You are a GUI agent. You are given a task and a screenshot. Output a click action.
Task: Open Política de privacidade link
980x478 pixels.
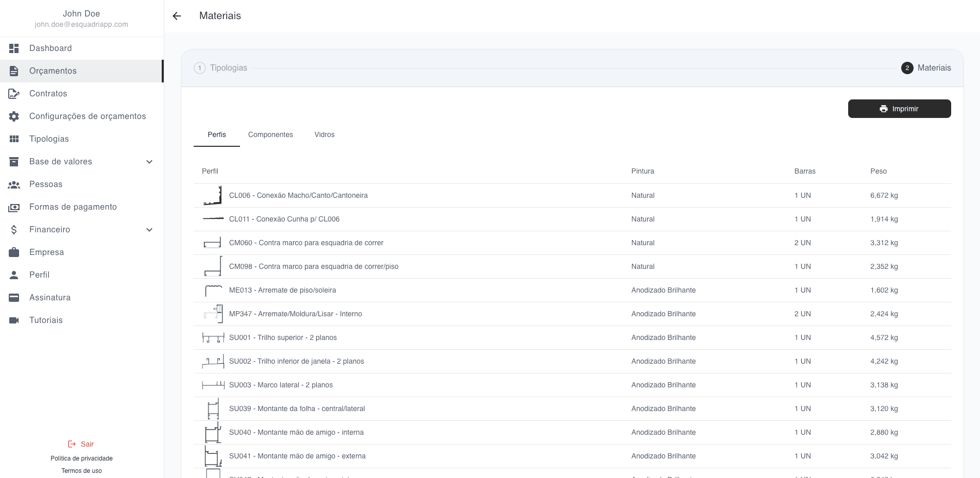click(x=81, y=458)
